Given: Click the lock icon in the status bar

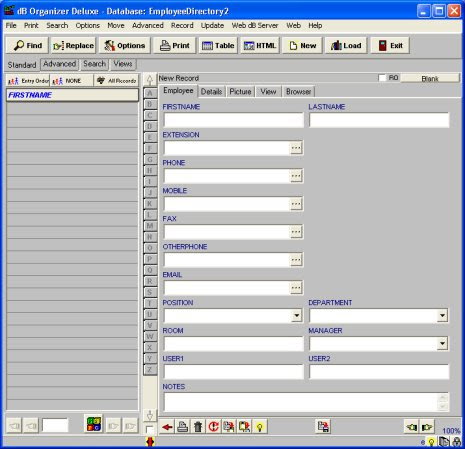Looking at the screenshot, I should (x=456, y=442).
